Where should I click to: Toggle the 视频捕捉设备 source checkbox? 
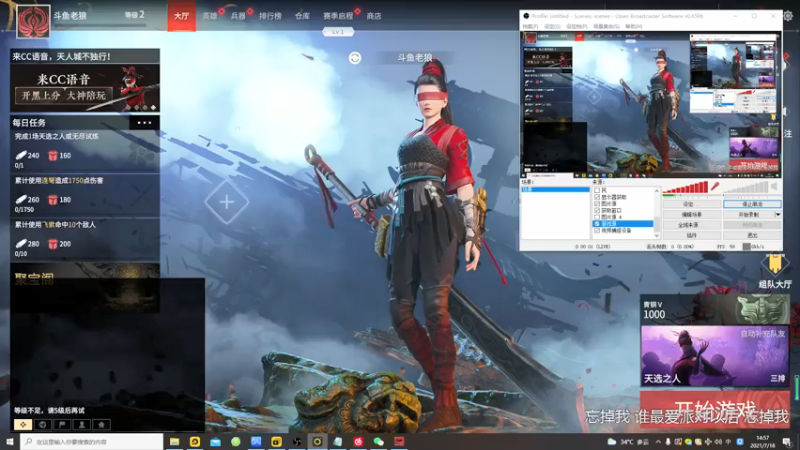[597, 231]
